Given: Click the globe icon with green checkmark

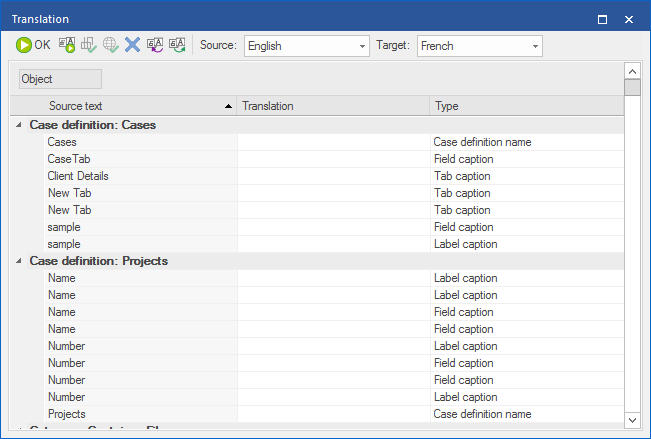Looking at the screenshot, I should pyautogui.click(x=111, y=45).
